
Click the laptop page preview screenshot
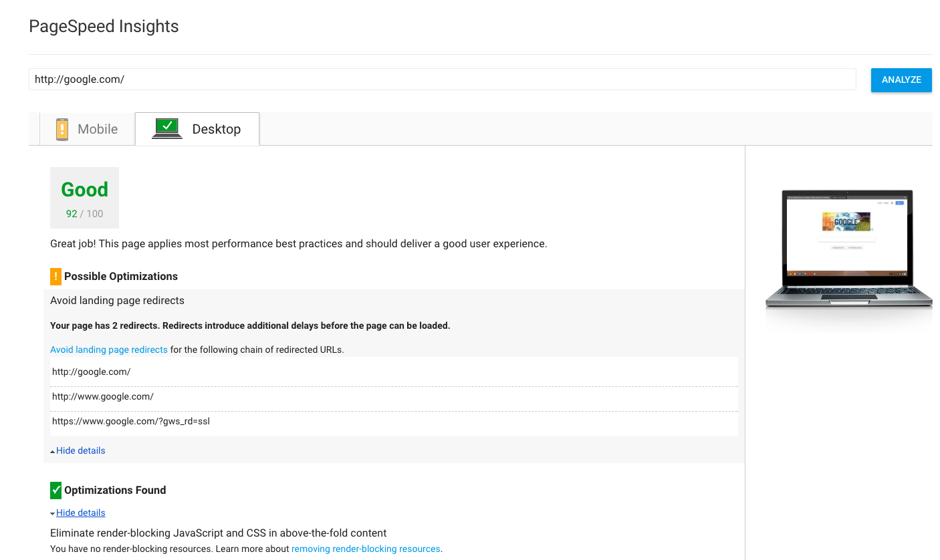click(848, 249)
